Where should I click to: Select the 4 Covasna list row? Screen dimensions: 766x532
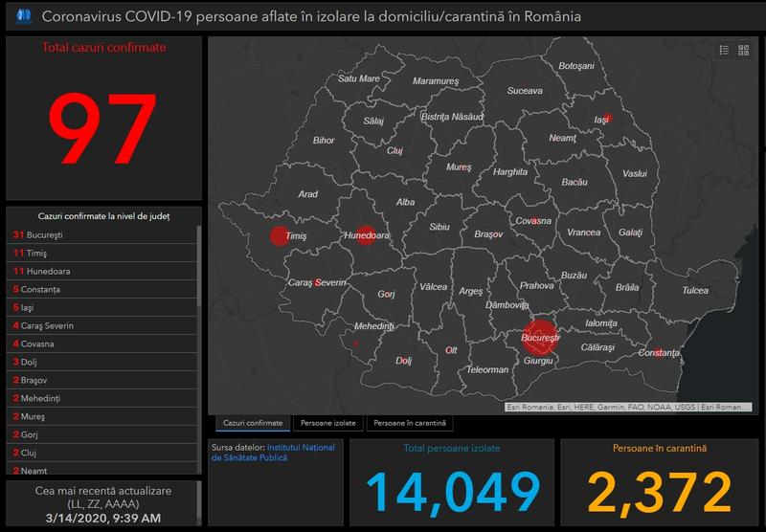(x=101, y=344)
